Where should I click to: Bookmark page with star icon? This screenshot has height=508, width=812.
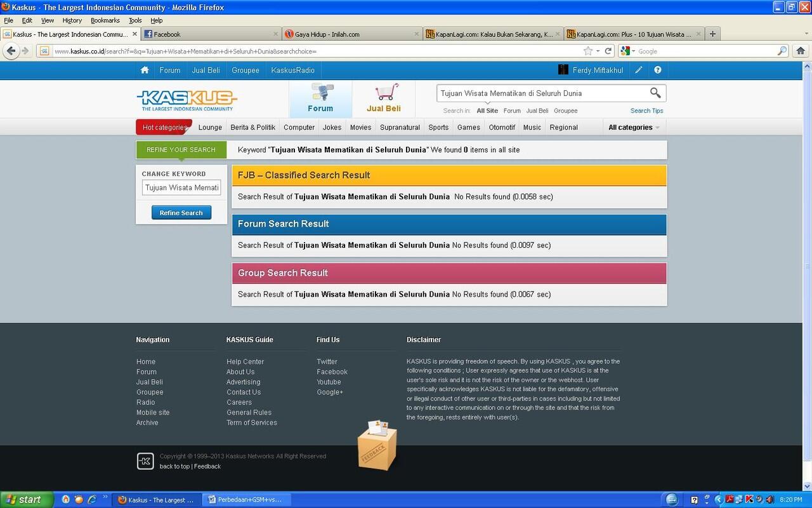click(x=588, y=51)
